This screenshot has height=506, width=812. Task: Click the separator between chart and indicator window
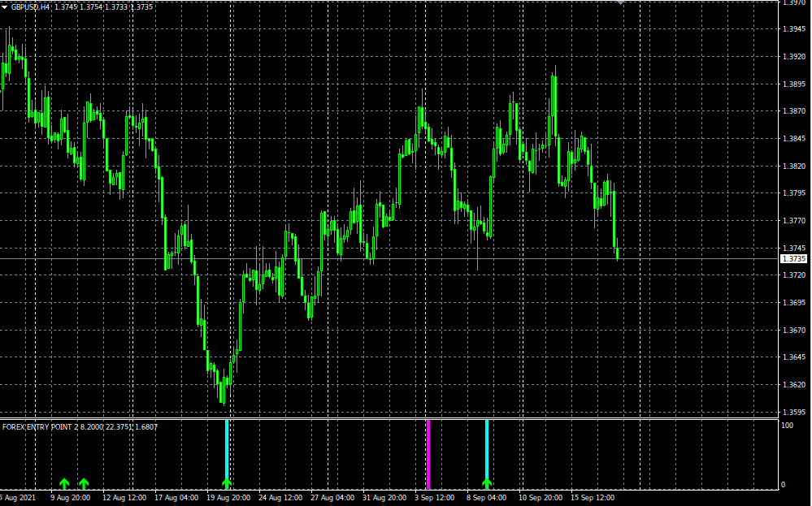pyautogui.click(x=390, y=419)
